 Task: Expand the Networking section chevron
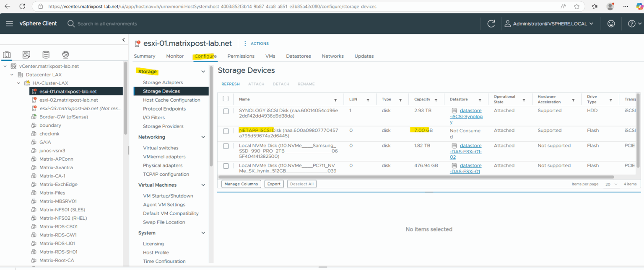[203, 137]
